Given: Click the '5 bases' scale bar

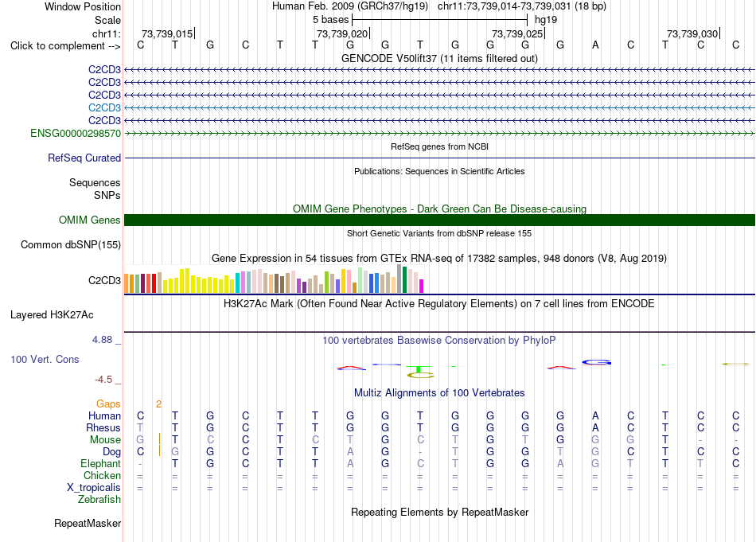Looking at the screenshot, I should click(x=440, y=20).
